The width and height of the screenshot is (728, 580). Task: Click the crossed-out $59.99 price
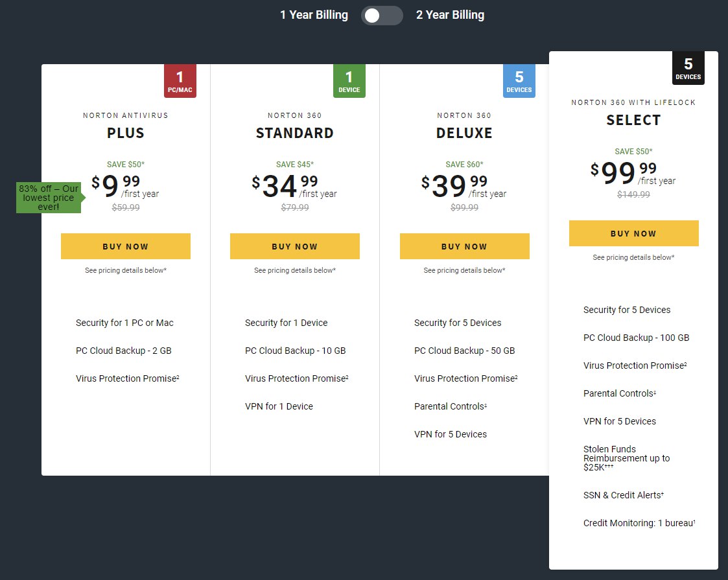tap(125, 207)
